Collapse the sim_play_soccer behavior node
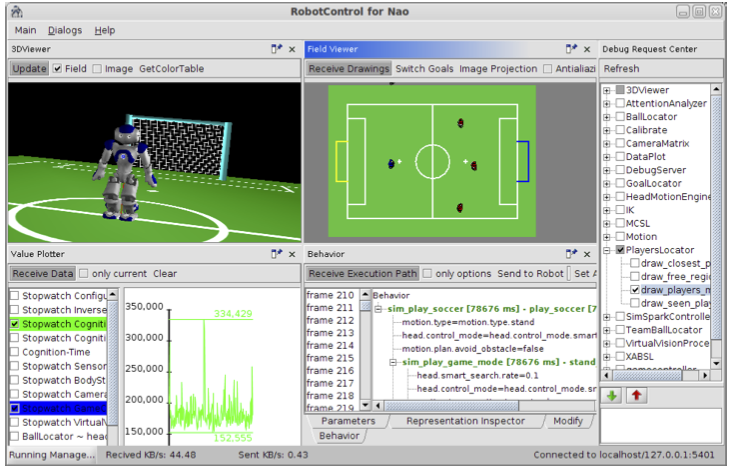 pyautogui.click(x=378, y=309)
